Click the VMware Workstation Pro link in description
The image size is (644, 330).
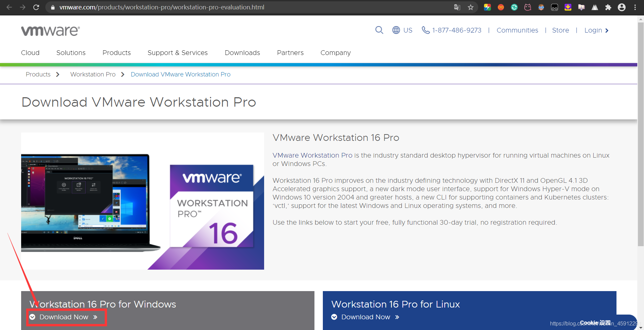click(312, 155)
